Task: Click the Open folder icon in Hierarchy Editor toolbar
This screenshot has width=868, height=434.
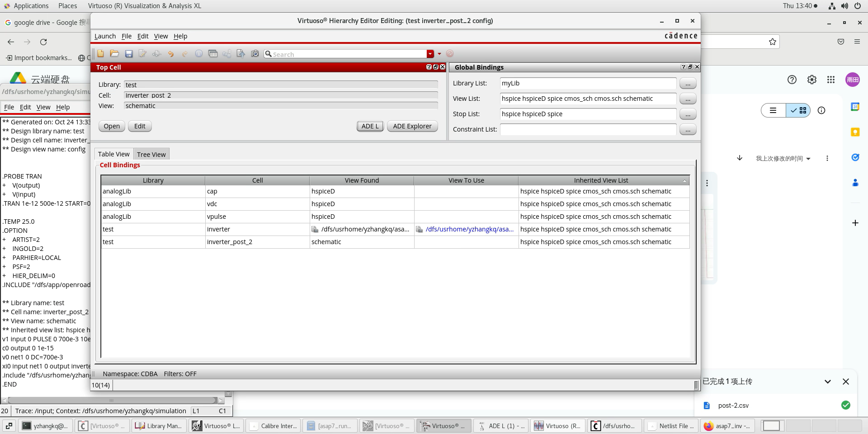Action: coord(114,54)
